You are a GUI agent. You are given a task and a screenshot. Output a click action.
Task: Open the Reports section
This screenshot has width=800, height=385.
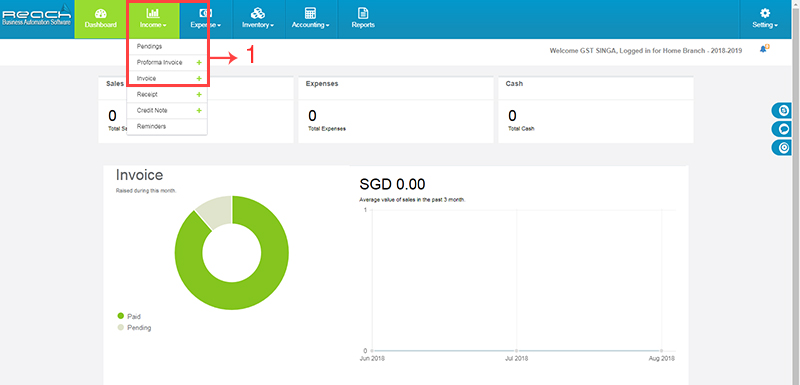pyautogui.click(x=363, y=19)
